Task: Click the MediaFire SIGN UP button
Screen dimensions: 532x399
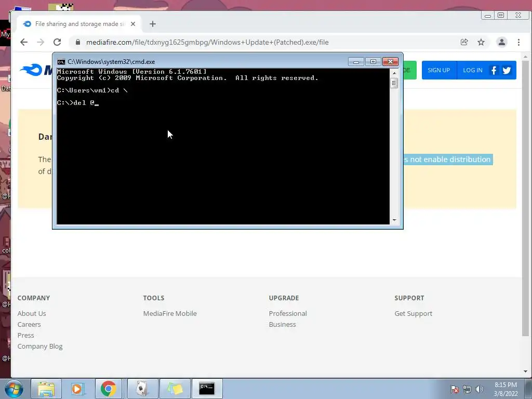Action: [x=438, y=70]
